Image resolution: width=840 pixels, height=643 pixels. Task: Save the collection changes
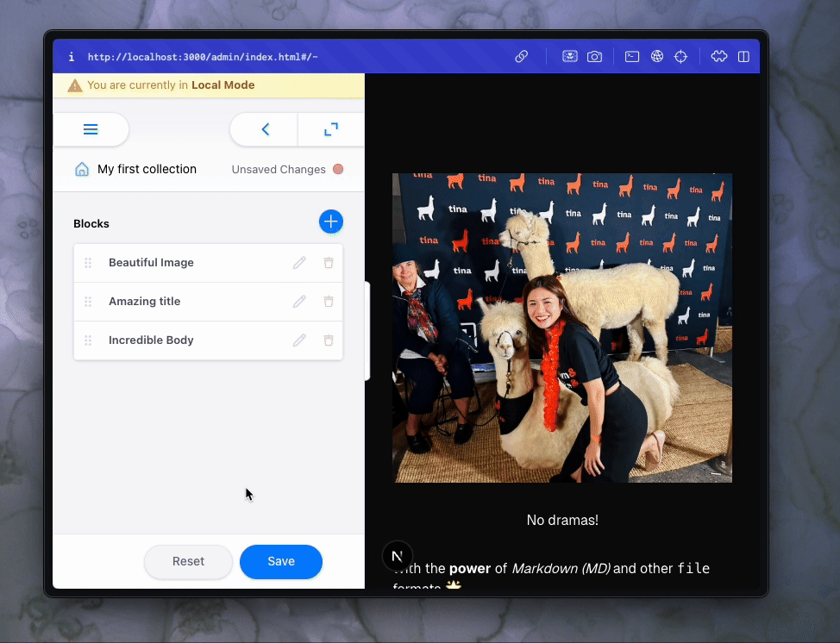(281, 562)
